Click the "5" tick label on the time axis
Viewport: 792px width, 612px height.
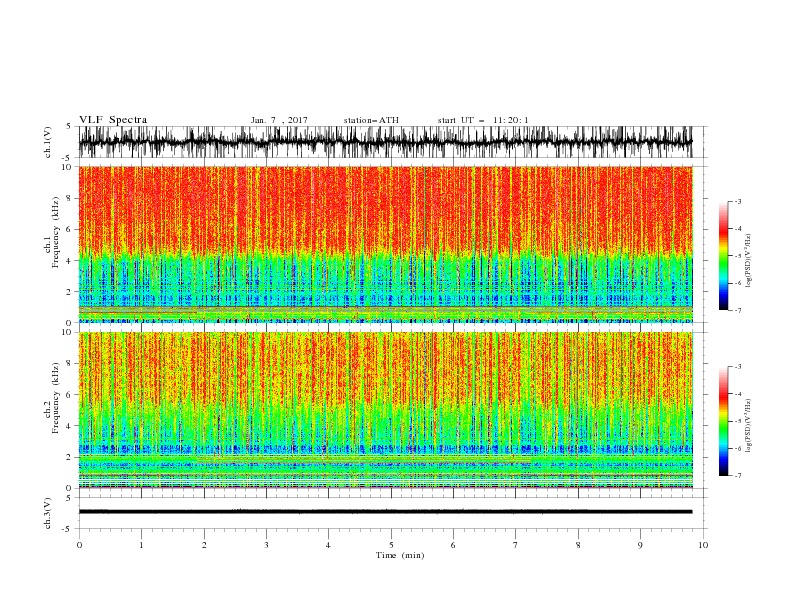point(391,545)
